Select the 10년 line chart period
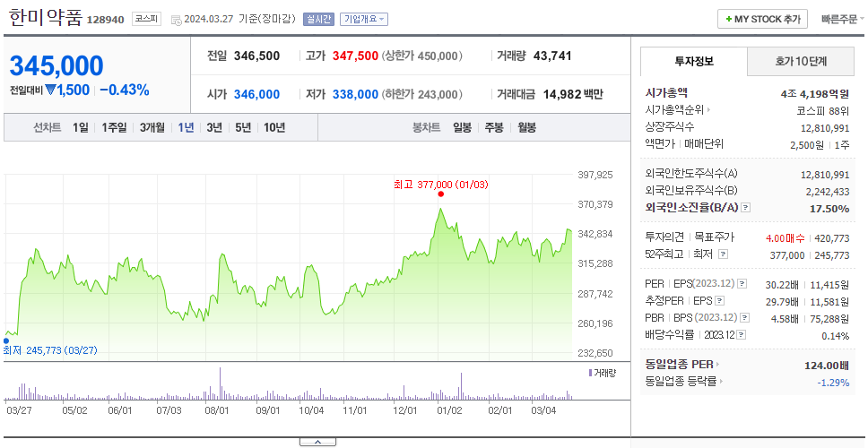The width and height of the screenshot is (868, 448). 274,128
